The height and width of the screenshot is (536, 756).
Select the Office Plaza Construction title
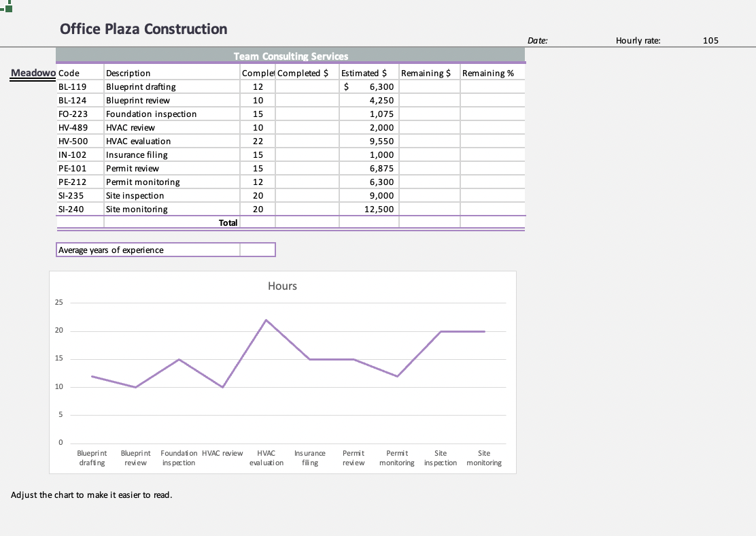pos(143,29)
